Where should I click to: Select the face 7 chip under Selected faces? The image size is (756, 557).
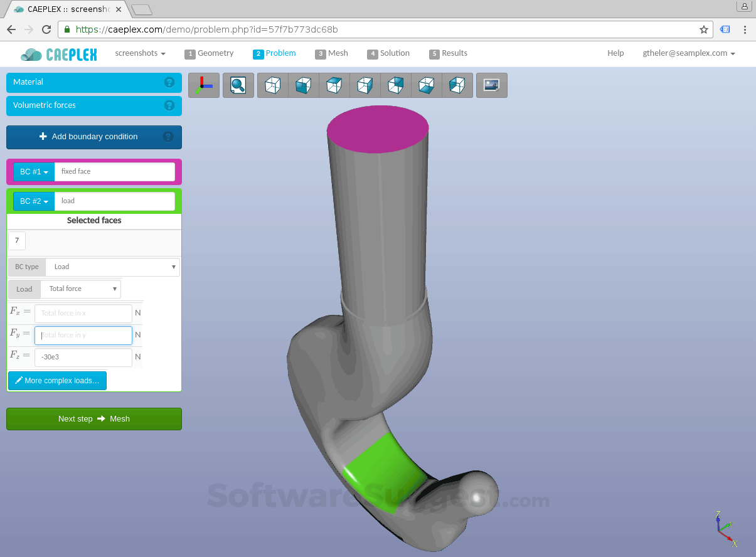point(16,240)
